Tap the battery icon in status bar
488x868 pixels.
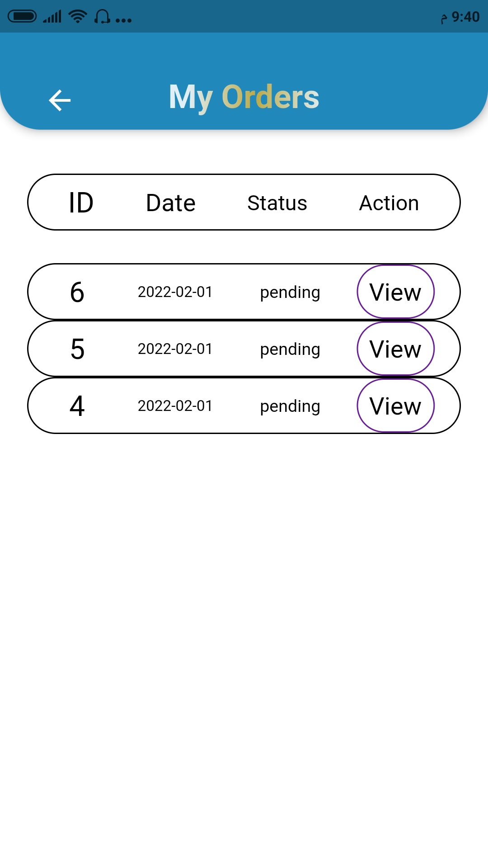click(x=22, y=17)
